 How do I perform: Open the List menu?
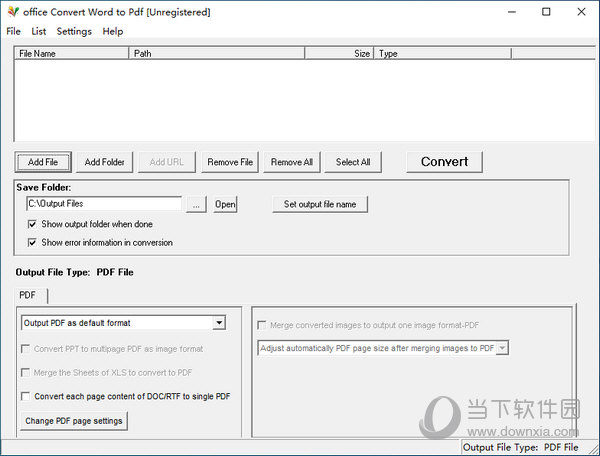coord(39,31)
